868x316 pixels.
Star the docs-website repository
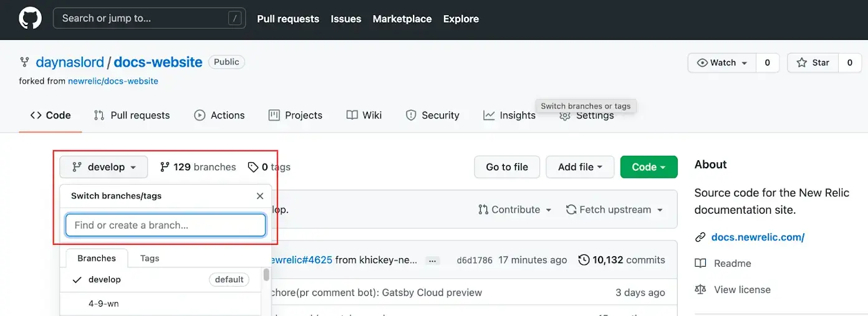click(x=813, y=62)
